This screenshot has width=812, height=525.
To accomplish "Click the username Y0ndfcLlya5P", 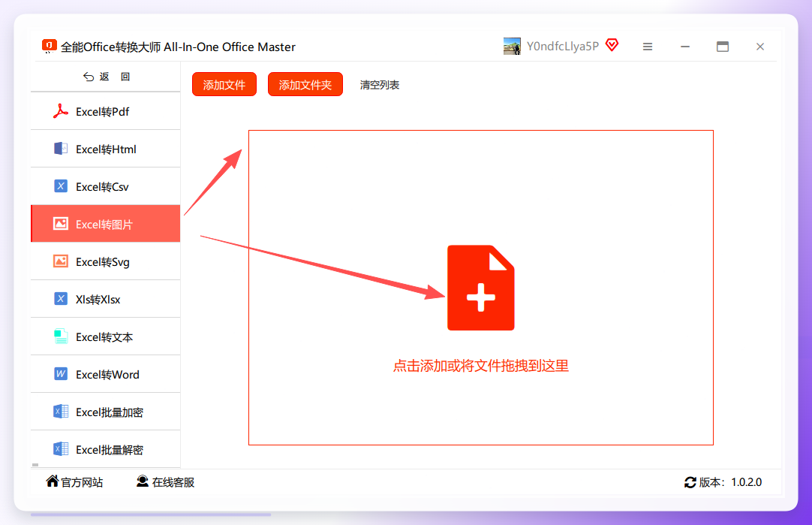I will point(562,46).
